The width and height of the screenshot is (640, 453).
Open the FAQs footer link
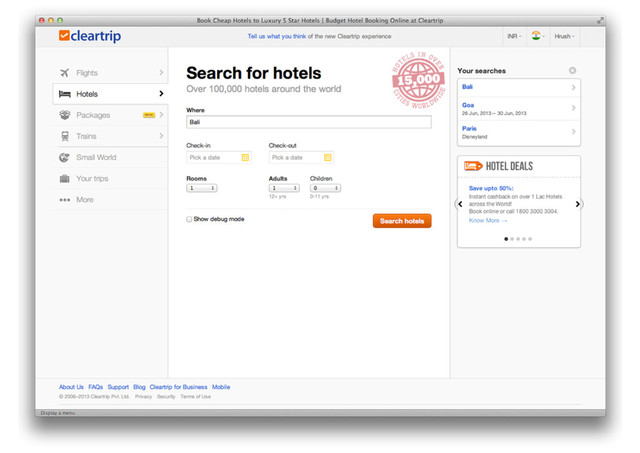point(96,387)
